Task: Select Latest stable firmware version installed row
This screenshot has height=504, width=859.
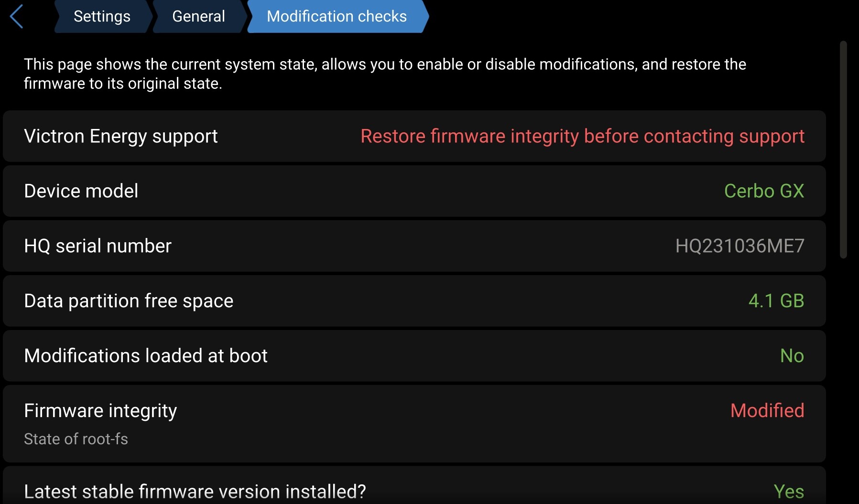Action: (x=195, y=491)
